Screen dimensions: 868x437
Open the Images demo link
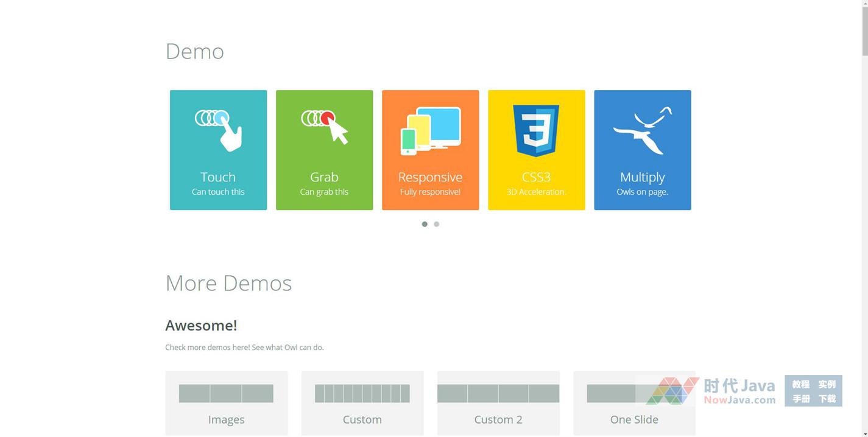click(x=226, y=419)
